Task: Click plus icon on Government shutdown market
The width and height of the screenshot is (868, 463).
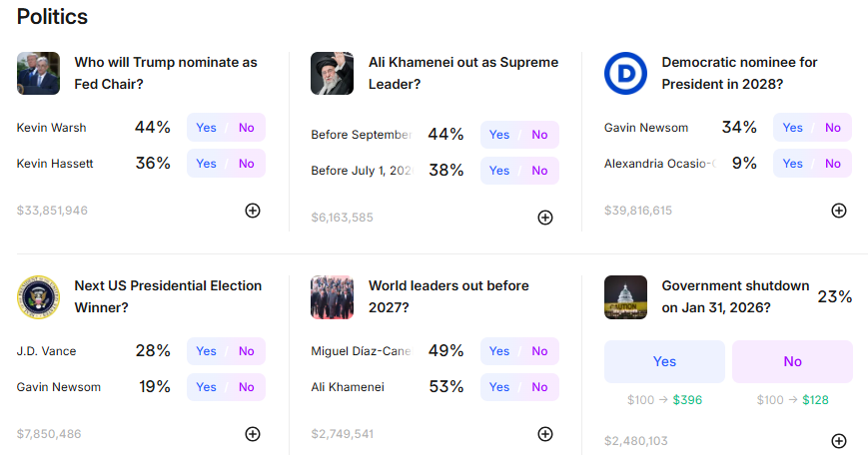Action: [x=839, y=441]
